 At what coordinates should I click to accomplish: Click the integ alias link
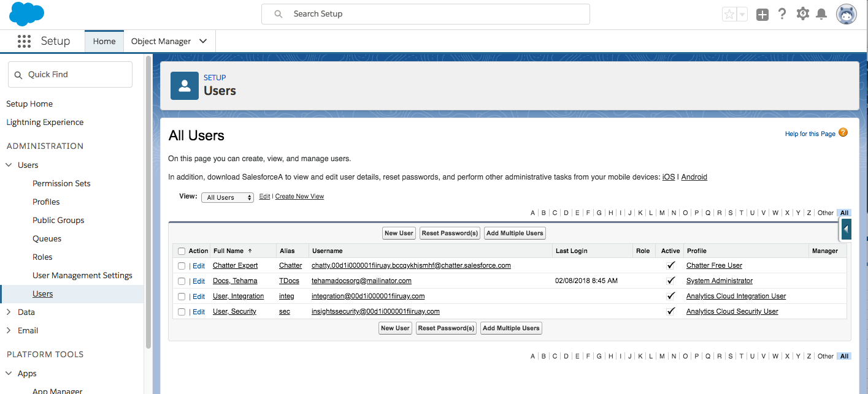click(x=286, y=296)
